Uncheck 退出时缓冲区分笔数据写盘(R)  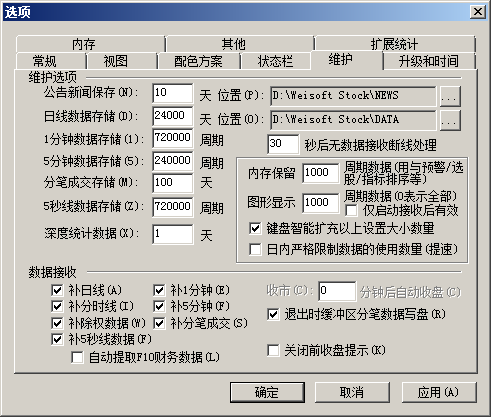(273, 314)
